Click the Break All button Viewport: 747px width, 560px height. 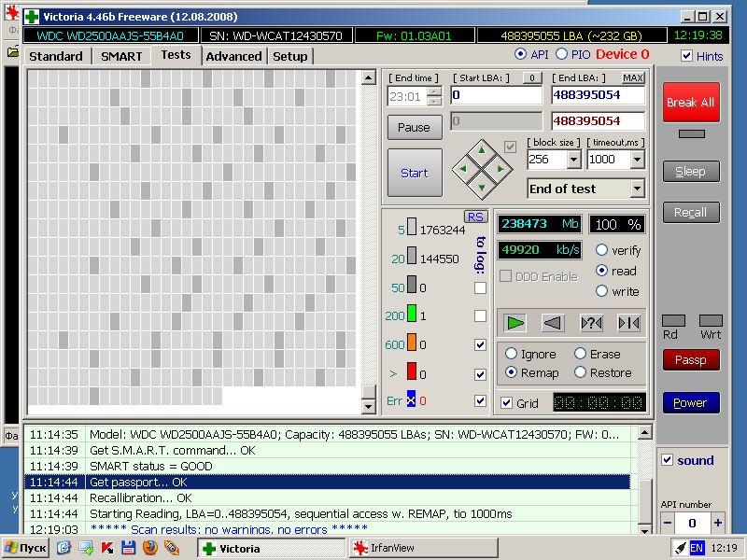[x=691, y=103]
